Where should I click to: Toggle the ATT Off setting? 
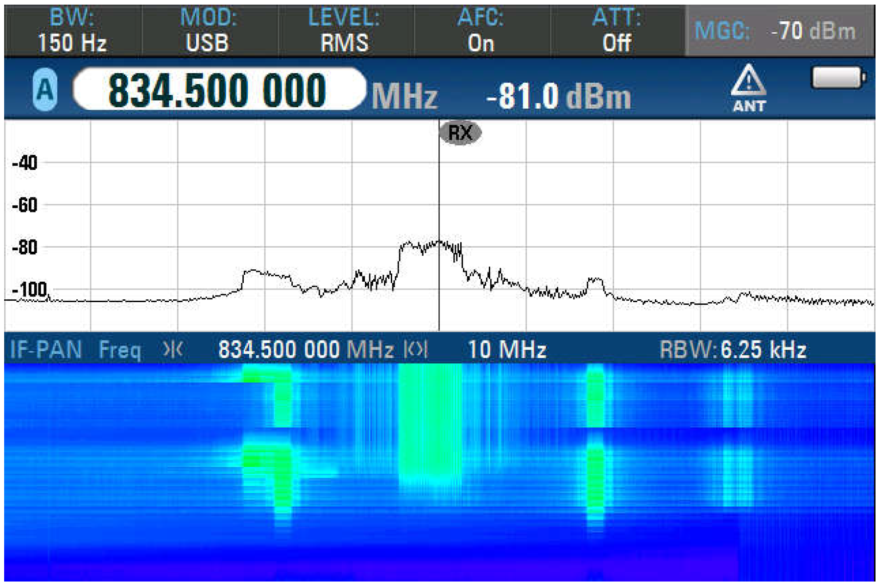tap(617, 31)
